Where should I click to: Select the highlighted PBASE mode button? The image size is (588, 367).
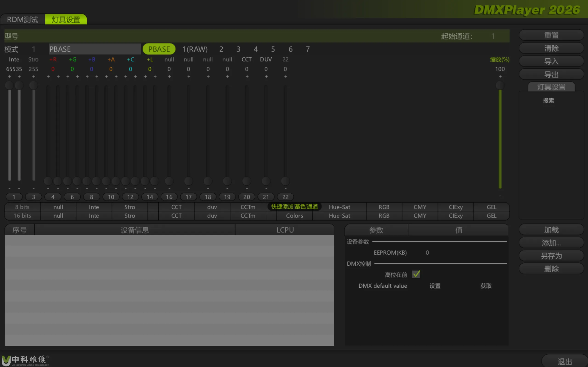pos(159,49)
